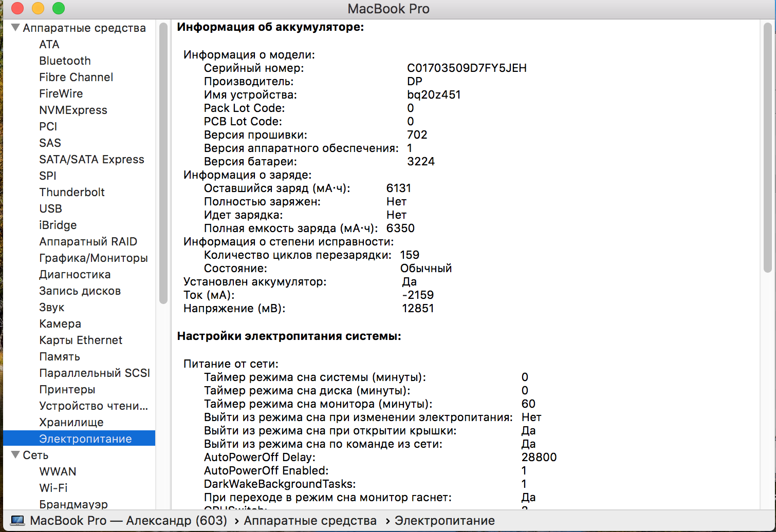Viewport: 776px width, 532px height.
Task: Select iBridge in the sidebar
Action: [x=58, y=225]
